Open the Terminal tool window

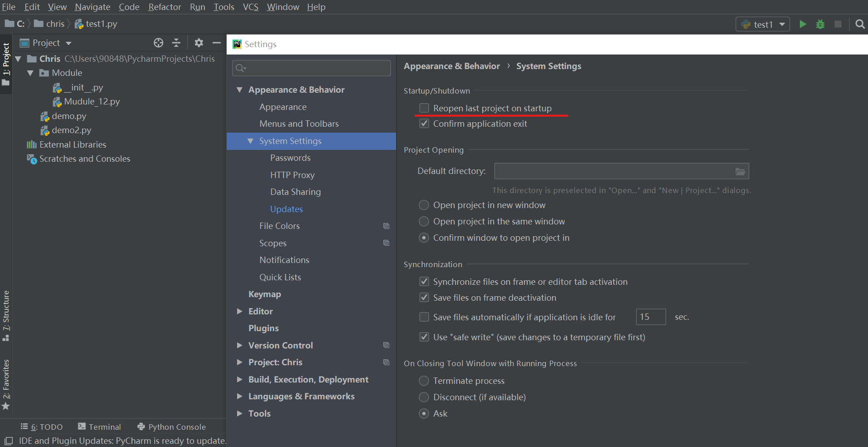99,427
